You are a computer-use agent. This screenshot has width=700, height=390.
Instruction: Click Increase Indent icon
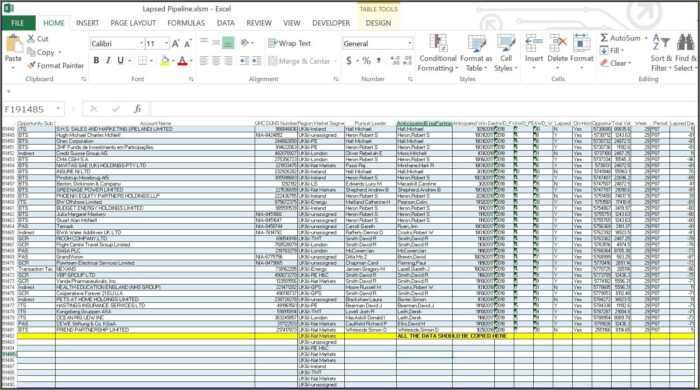(256, 60)
